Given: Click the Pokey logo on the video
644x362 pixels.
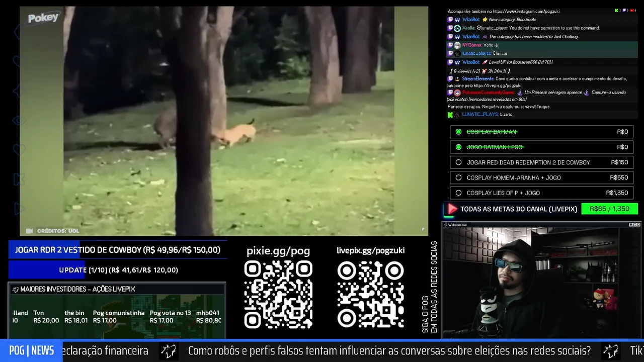Looking at the screenshot, I should (x=43, y=18).
